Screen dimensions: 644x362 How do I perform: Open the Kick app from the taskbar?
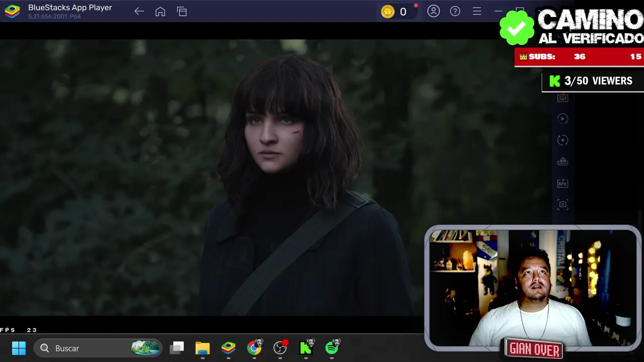(x=306, y=347)
